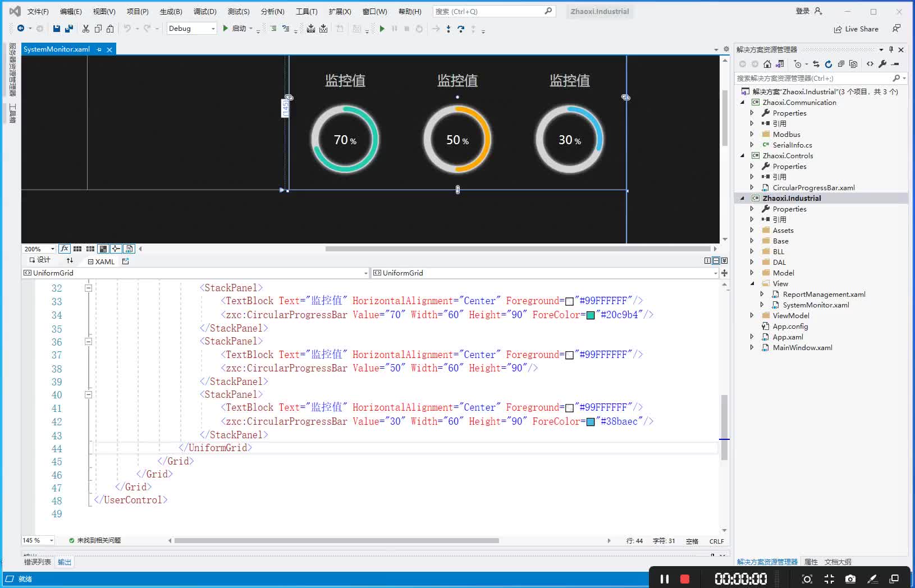Pin the SystemMonitor.xaml tab
915x588 pixels.
(x=99, y=49)
